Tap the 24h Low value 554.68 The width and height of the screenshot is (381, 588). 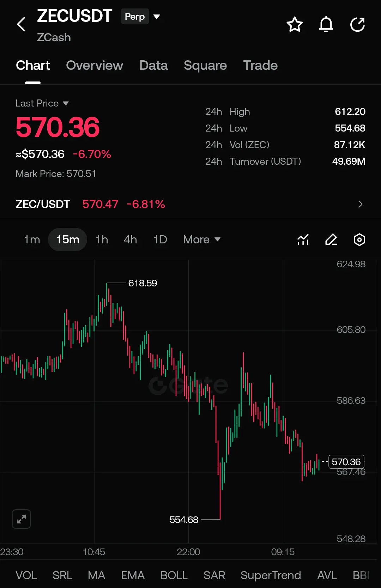tap(350, 128)
